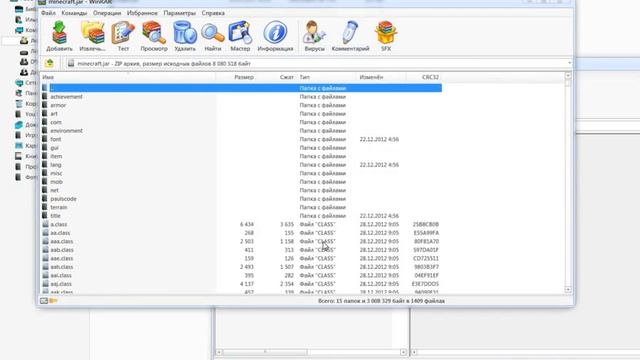
Task: Open the Команды menu
Action: (x=74, y=13)
